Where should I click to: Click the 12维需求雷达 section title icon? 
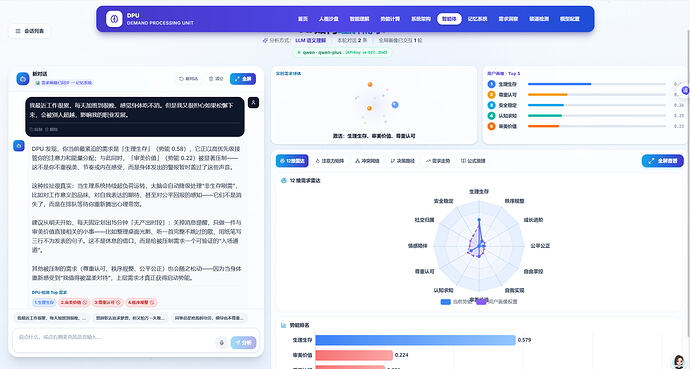pos(284,180)
